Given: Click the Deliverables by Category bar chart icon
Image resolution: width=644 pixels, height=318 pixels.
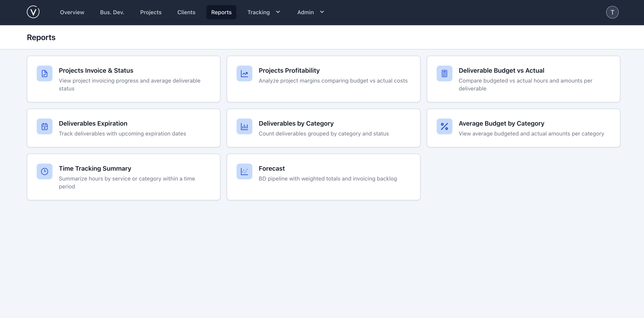Looking at the screenshot, I should point(244,126).
